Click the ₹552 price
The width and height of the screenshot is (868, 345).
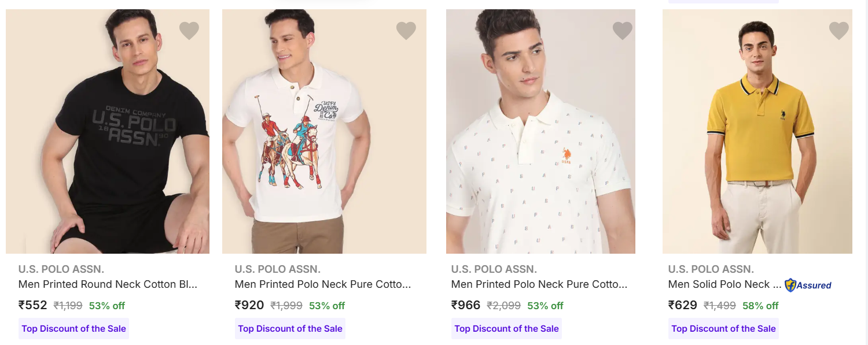[x=33, y=305]
